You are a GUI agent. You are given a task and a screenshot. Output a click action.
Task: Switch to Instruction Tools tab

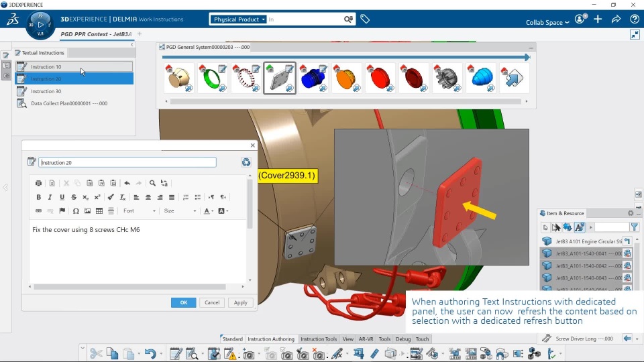point(318,339)
